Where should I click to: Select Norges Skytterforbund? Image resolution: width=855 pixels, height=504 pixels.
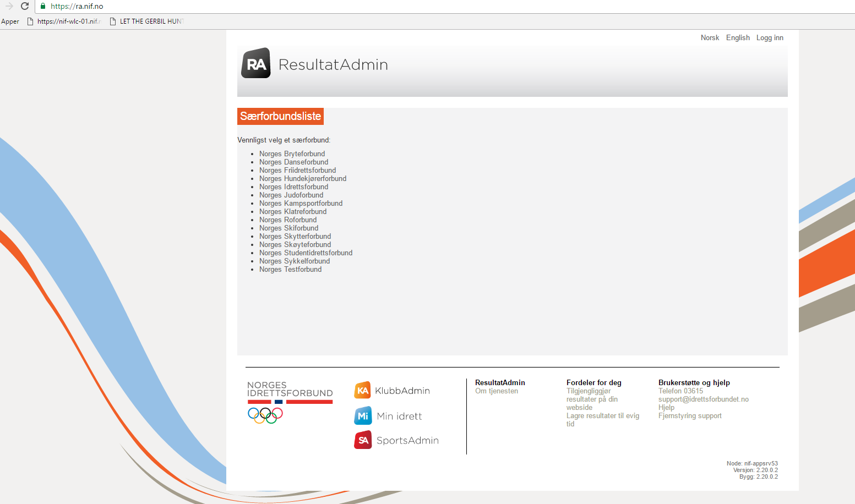coord(295,236)
